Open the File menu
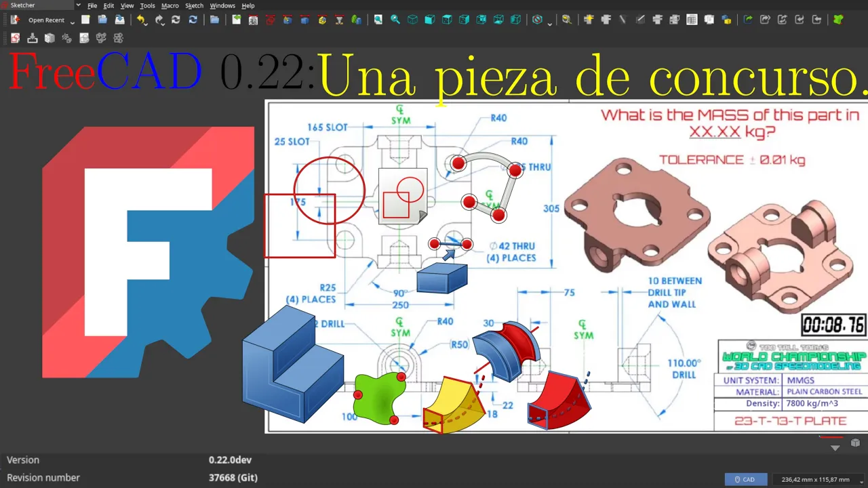The image size is (868, 488). pyautogui.click(x=92, y=5)
